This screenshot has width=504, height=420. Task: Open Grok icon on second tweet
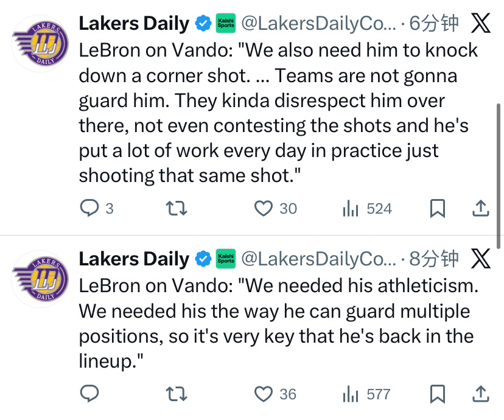[x=481, y=259]
